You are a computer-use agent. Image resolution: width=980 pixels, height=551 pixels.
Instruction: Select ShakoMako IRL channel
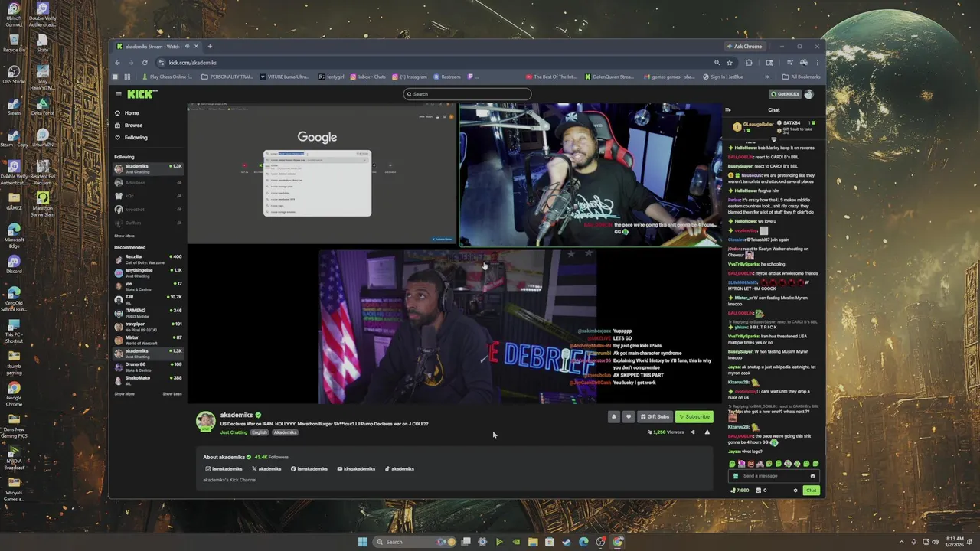pos(148,380)
